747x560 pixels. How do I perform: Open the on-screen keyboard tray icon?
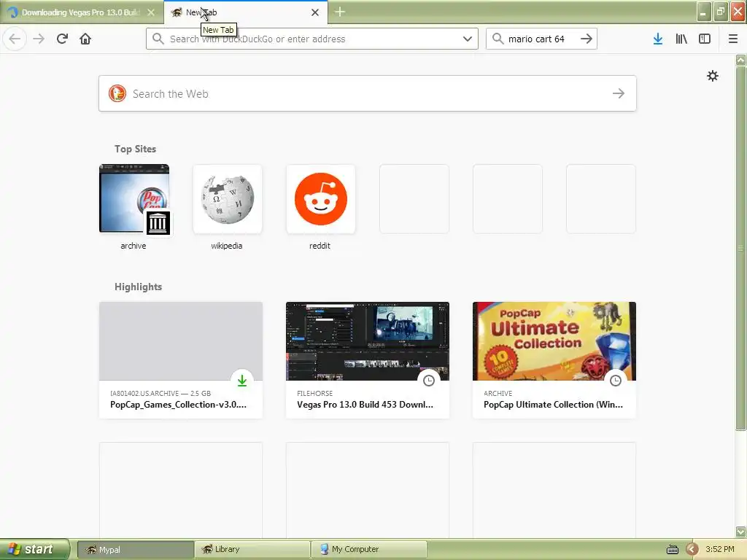(x=672, y=550)
